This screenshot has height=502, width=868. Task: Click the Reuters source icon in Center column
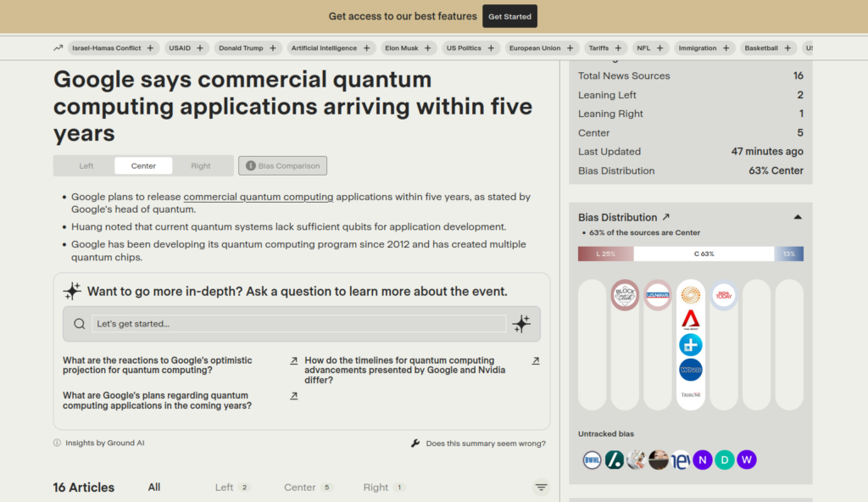coord(691,295)
